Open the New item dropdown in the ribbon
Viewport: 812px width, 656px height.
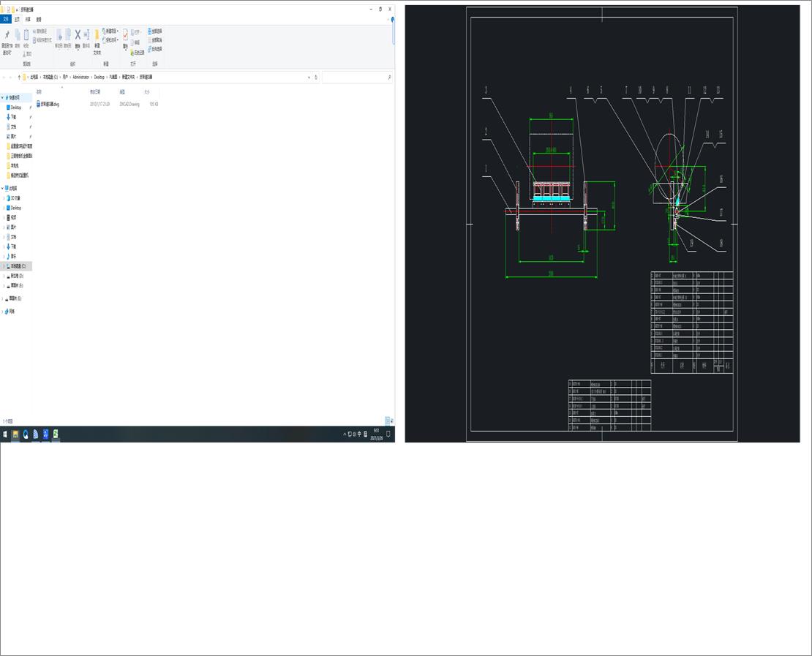110,31
